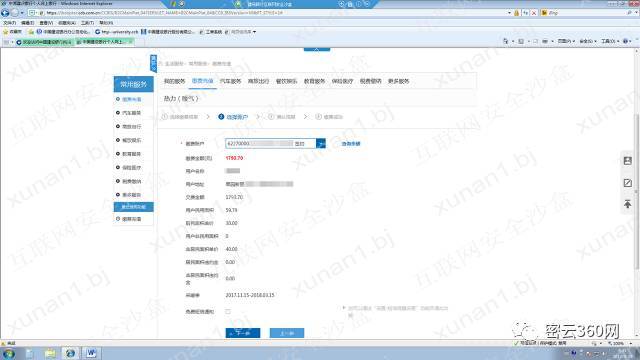Open the 文件(F) menu
This screenshot has height=360, width=640.
tap(9, 23)
